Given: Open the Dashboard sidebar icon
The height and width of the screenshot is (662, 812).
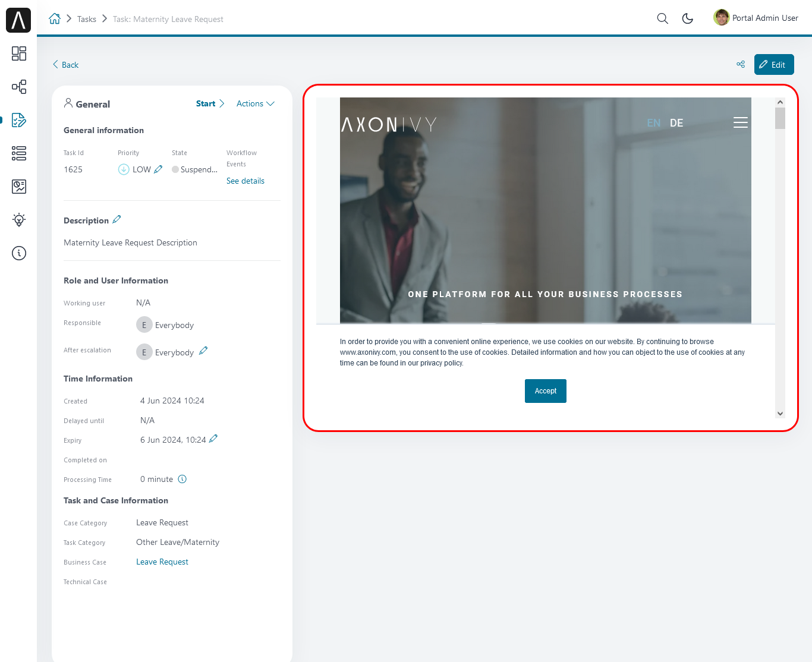Looking at the screenshot, I should [19, 53].
